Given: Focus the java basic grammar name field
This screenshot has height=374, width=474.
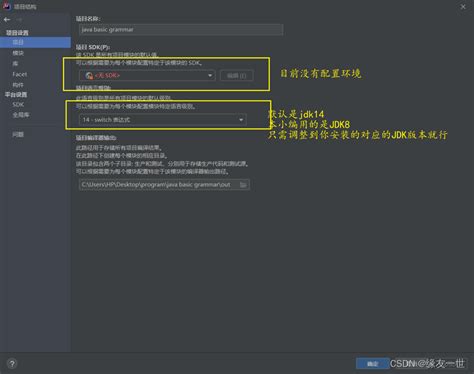Looking at the screenshot, I should tap(181, 29).
